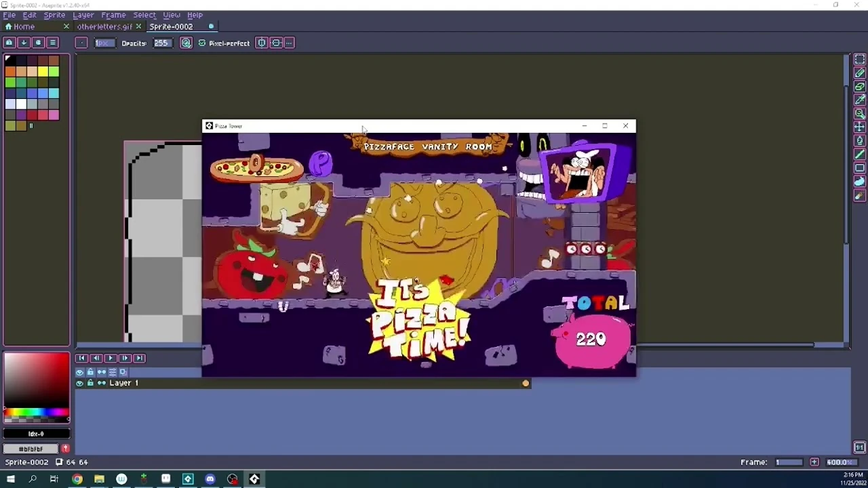The width and height of the screenshot is (868, 488).
Task: Lock Layer 1 with the padlock icon
Action: (90, 383)
